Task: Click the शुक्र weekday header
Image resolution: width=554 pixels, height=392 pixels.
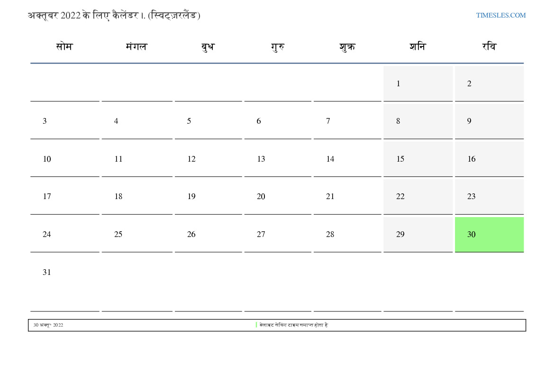Action: click(x=347, y=47)
